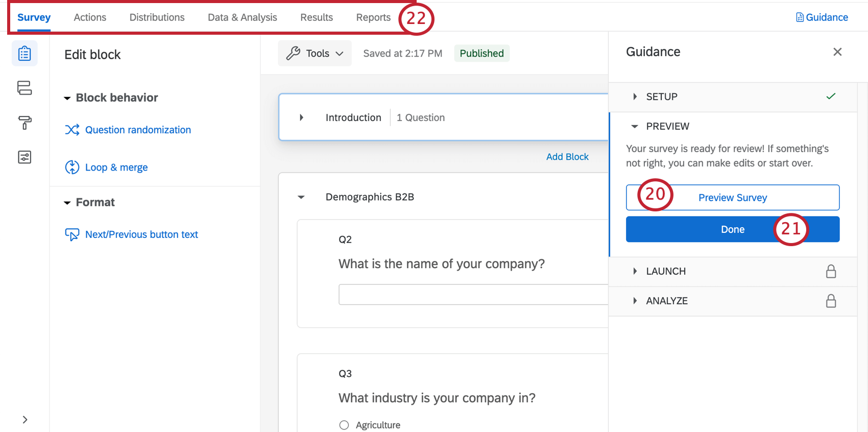Select the Agriculture radio option

(344, 425)
